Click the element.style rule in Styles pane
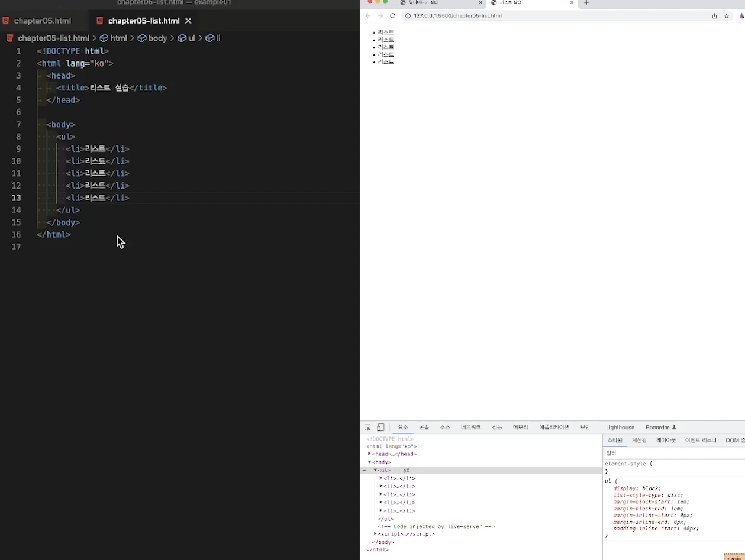Viewport: 745px width, 560px height. pyautogui.click(x=628, y=464)
